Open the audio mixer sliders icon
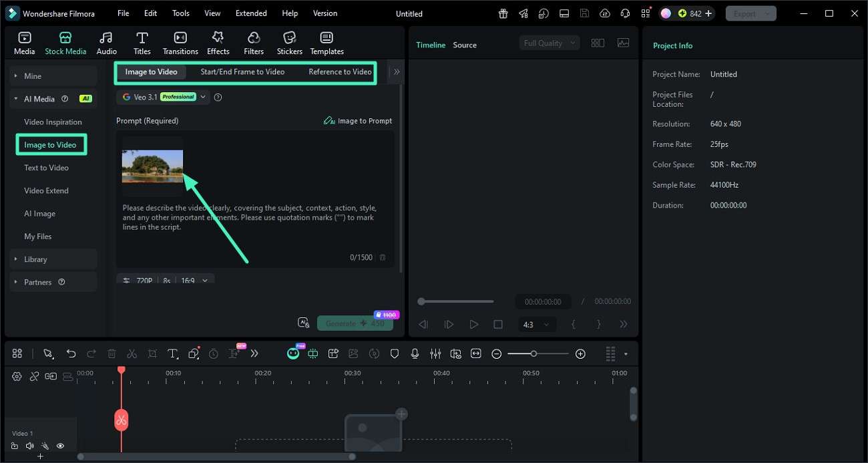 coord(435,354)
